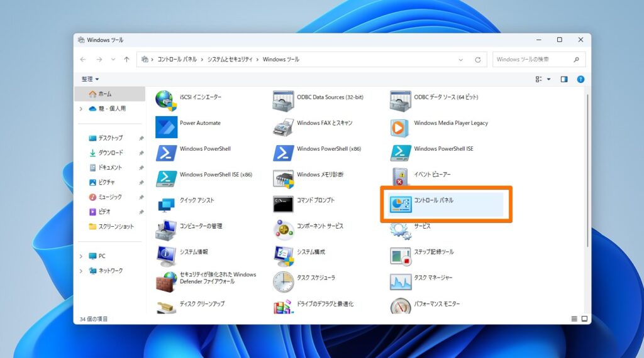
Task: Open ODBC Data Sources (32-bit) icon
Action: [284, 101]
